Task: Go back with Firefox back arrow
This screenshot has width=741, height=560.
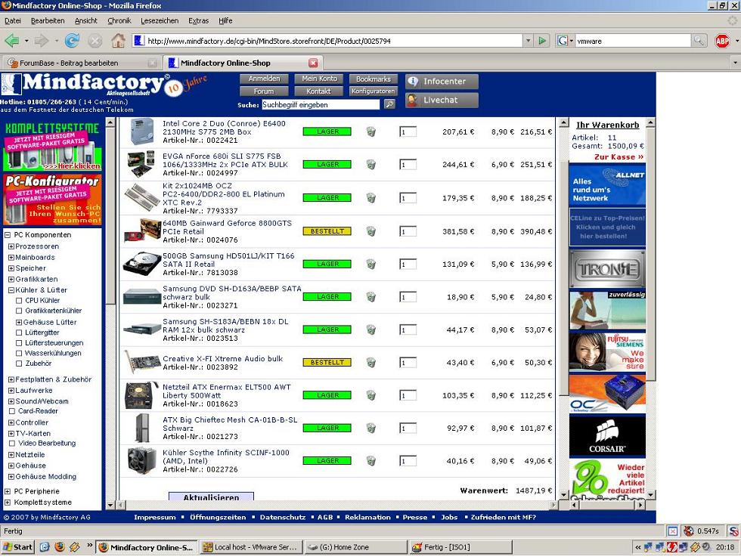Action: 12,41
